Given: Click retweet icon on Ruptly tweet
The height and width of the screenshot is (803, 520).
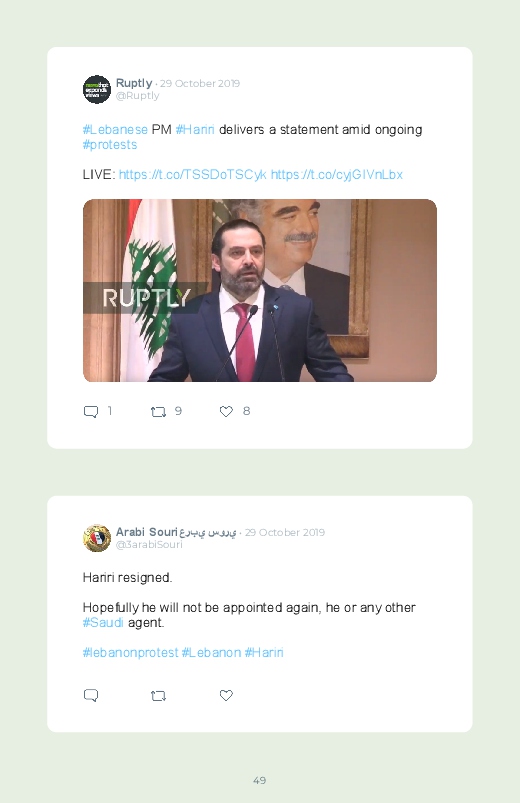Looking at the screenshot, I should pyautogui.click(x=158, y=411).
